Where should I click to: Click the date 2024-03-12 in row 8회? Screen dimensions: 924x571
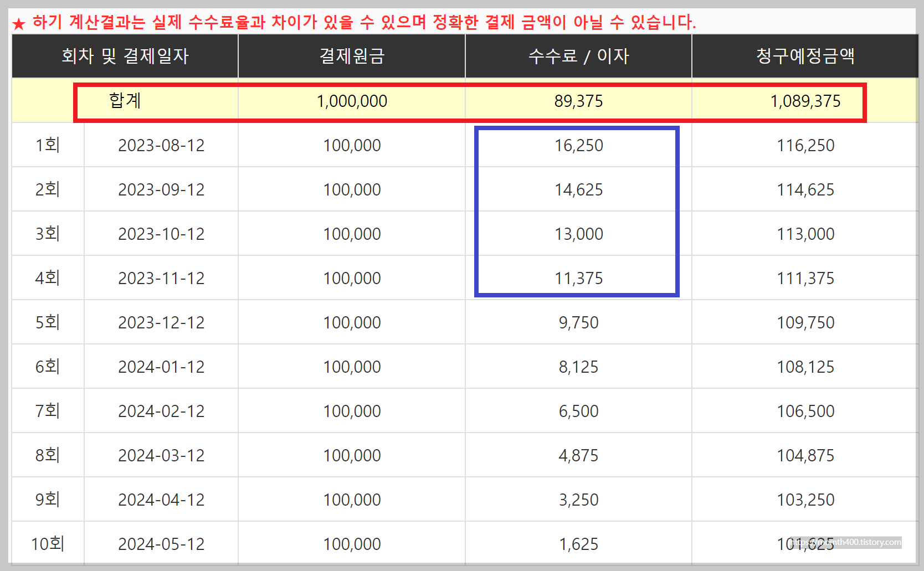click(161, 455)
